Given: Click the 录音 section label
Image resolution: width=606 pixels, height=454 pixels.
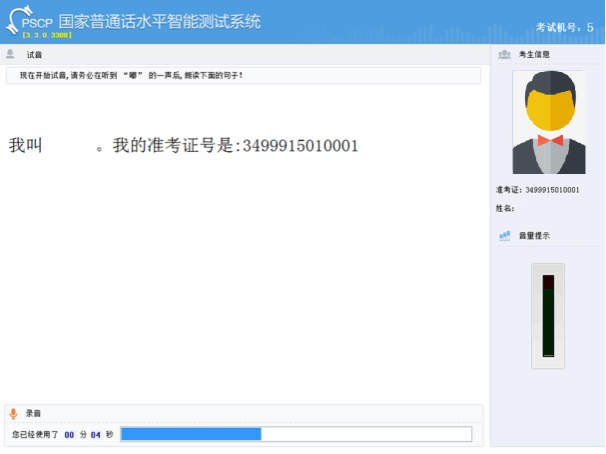Looking at the screenshot, I should [x=34, y=413].
